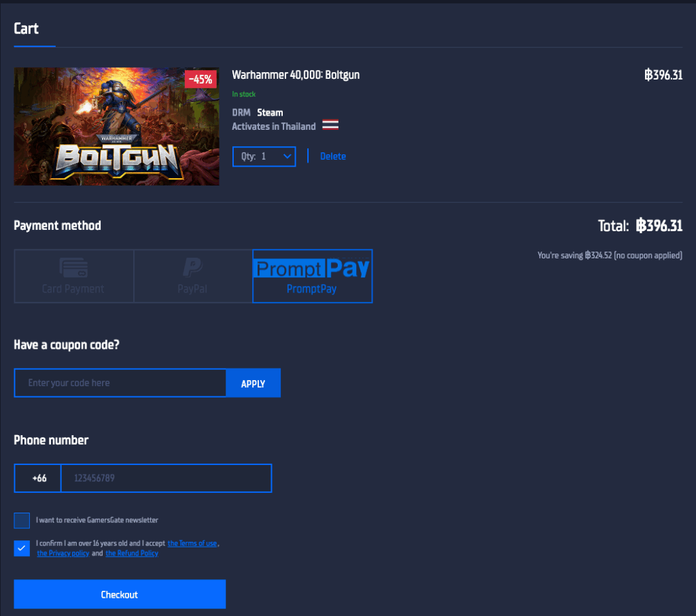Focus the phone number input field
The image size is (696, 616).
[x=166, y=479]
